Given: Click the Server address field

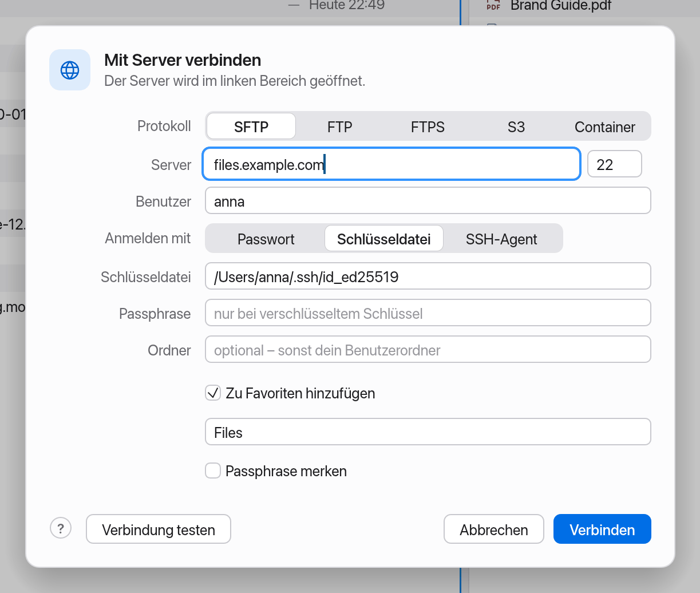Looking at the screenshot, I should tap(391, 164).
